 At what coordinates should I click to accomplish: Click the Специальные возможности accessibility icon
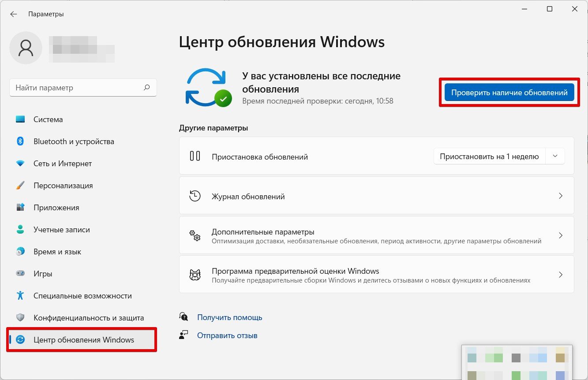pyautogui.click(x=20, y=296)
